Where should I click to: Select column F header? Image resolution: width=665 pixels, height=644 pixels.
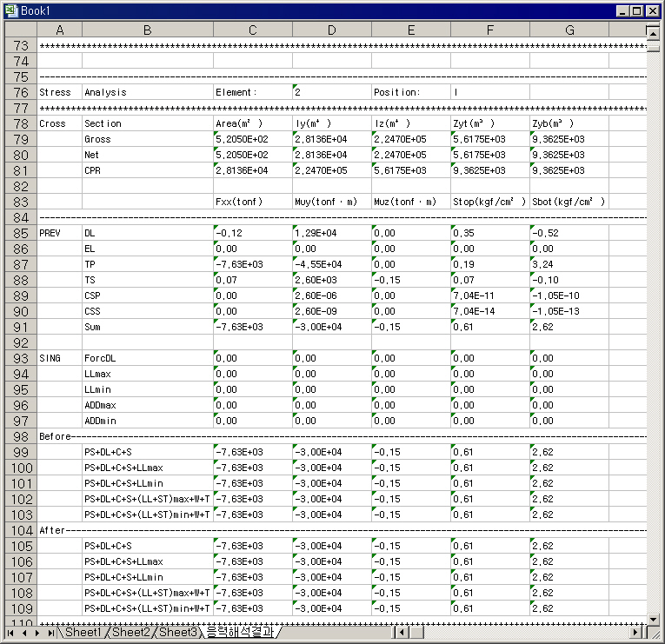point(489,30)
